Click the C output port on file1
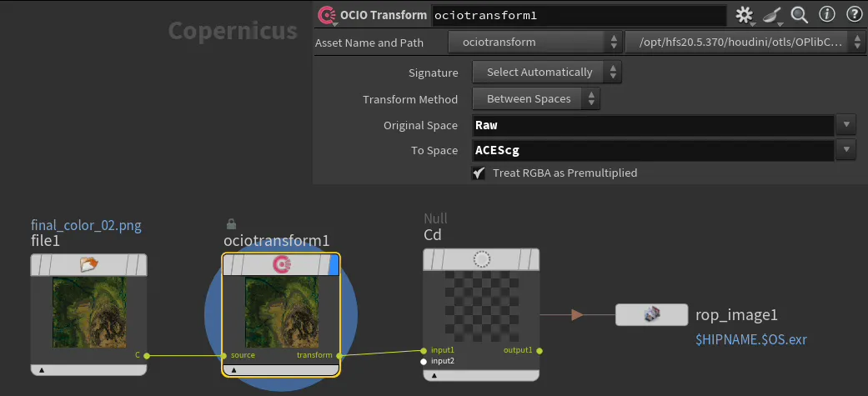 [x=147, y=356]
